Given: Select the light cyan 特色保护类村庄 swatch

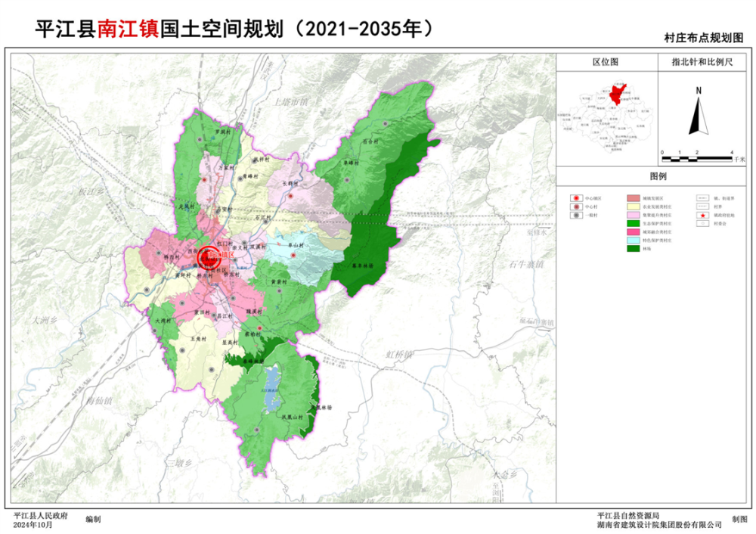Looking at the screenshot, I should click(x=634, y=241).
